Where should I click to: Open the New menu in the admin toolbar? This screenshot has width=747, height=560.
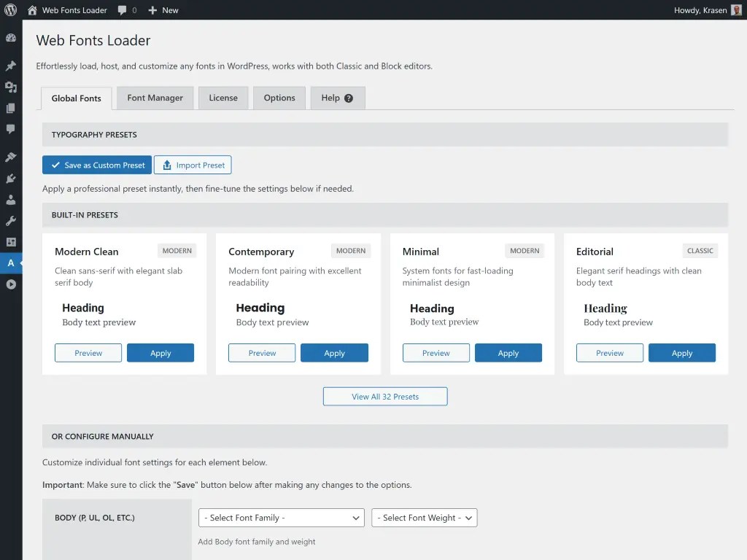(x=163, y=10)
